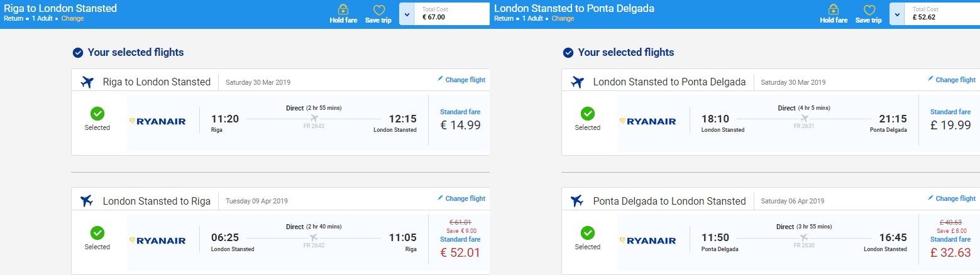The height and width of the screenshot is (275, 980).
Task: Click Hold fare lock icon for Ponta Delgada trip
Action: tap(833, 10)
